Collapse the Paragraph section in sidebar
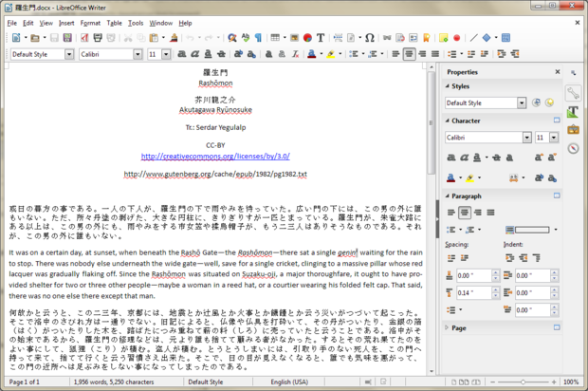 pyautogui.click(x=448, y=195)
